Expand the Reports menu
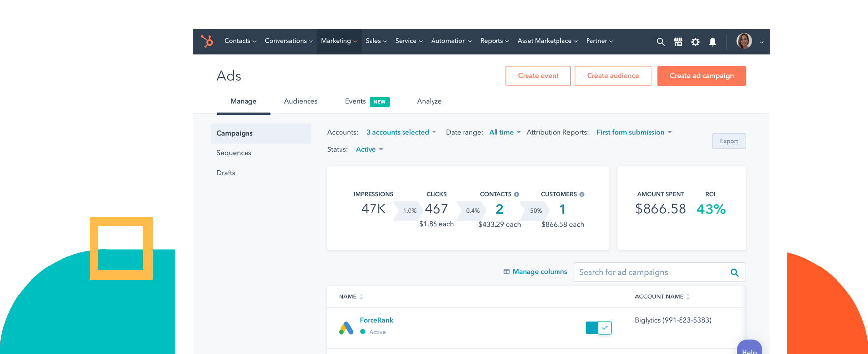The width and height of the screenshot is (868, 354). (x=495, y=41)
